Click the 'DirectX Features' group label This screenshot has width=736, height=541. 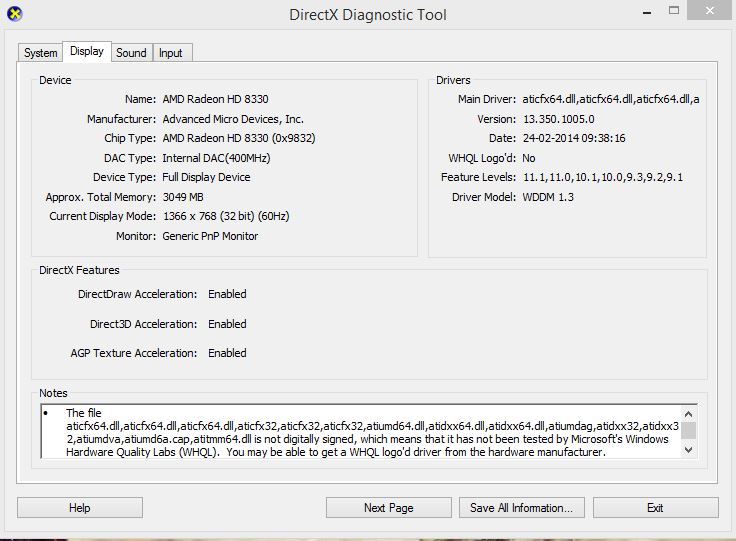[x=79, y=270]
